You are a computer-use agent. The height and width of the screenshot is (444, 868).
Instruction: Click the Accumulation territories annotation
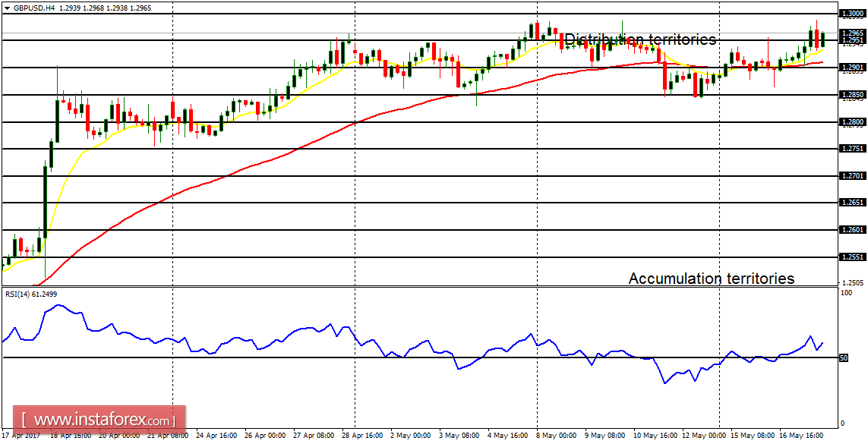click(x=712, y=278)
